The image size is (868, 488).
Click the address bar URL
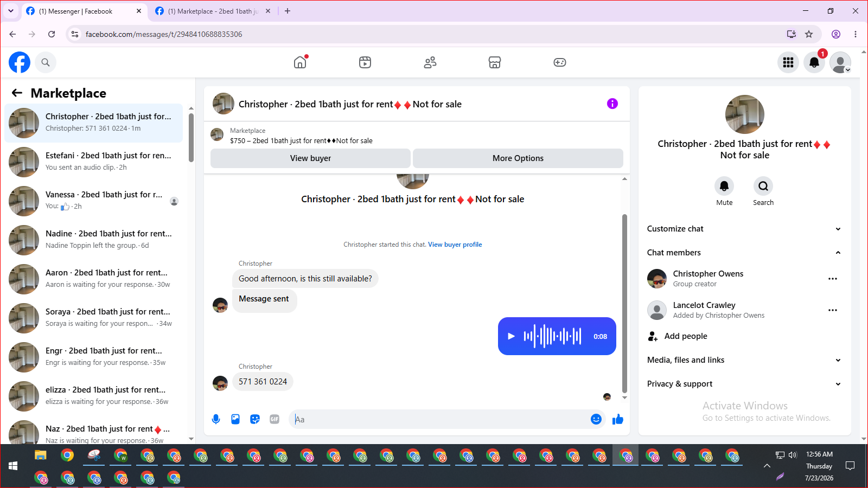164,34
